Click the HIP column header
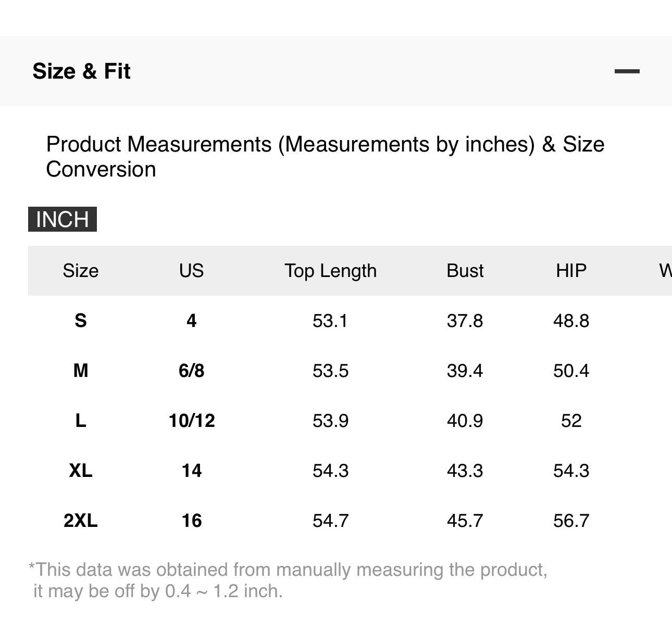Image resolution: width=672 pixels, height=618 pixels. (x=571, y=271)
